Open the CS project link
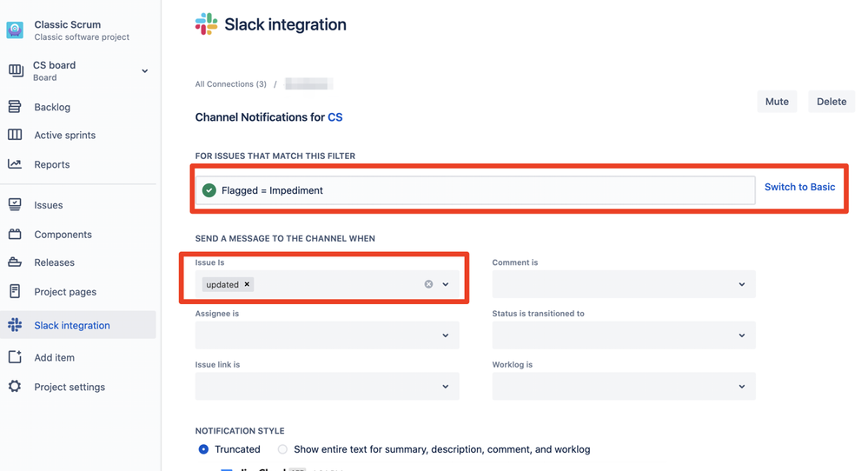Viewport: 868px width, 471px height. [335, 117]
